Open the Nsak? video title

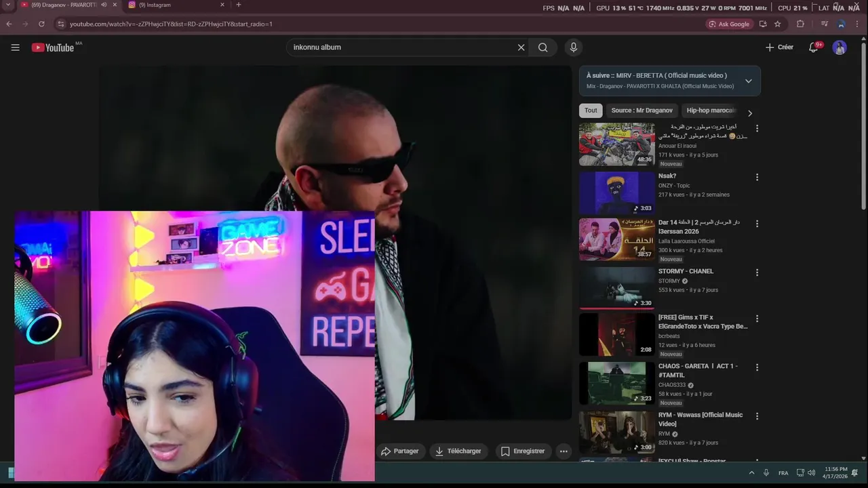pyautogui.click(x=667, y=176)
